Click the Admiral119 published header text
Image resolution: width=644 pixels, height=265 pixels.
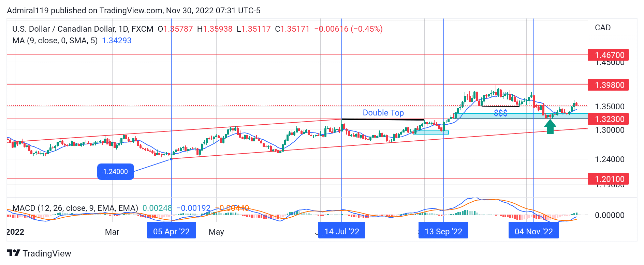pos(133,11)
